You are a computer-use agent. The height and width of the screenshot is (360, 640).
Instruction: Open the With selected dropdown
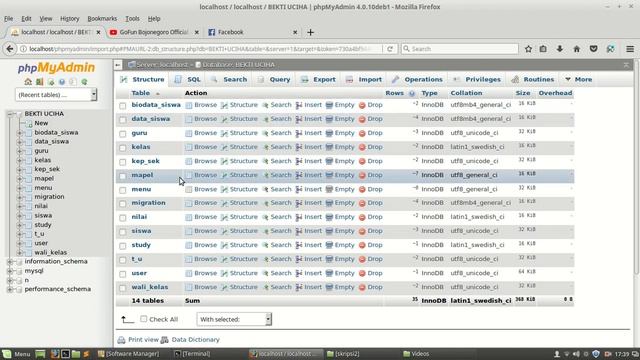(x=234, y=319)
